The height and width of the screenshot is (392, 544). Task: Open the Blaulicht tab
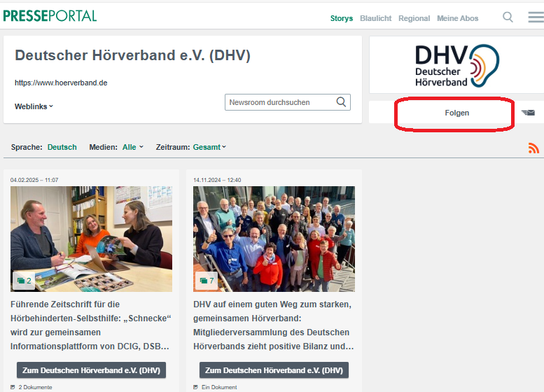375,18
